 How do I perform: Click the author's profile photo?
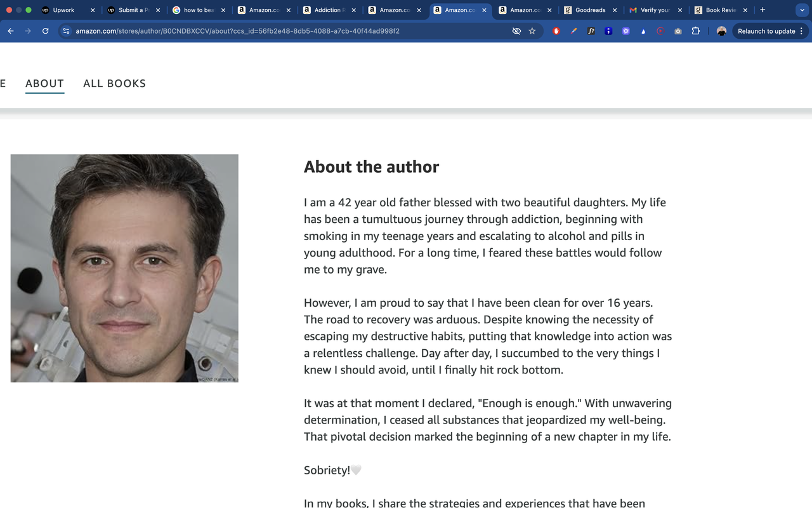tap(124, 268)
